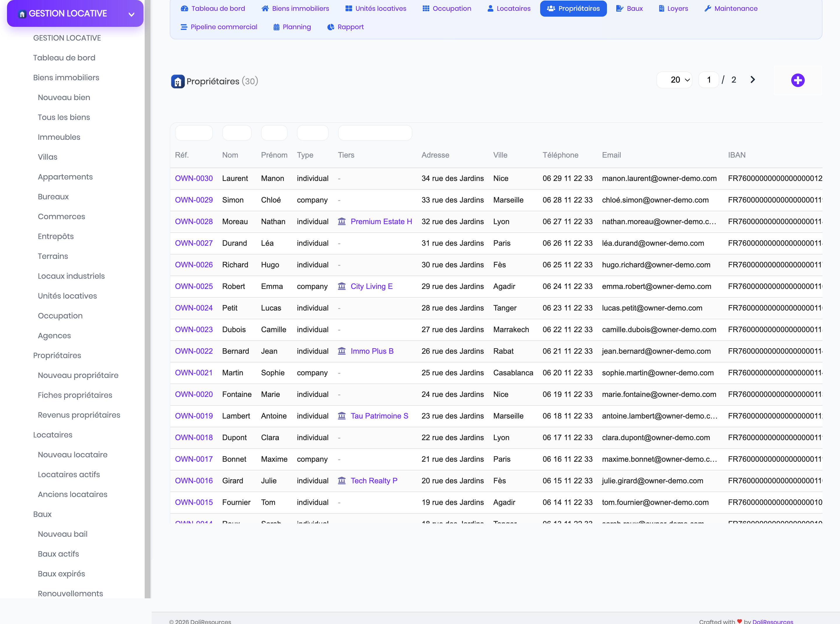Open Locataires actifs in sidebar

click(69, 475)
